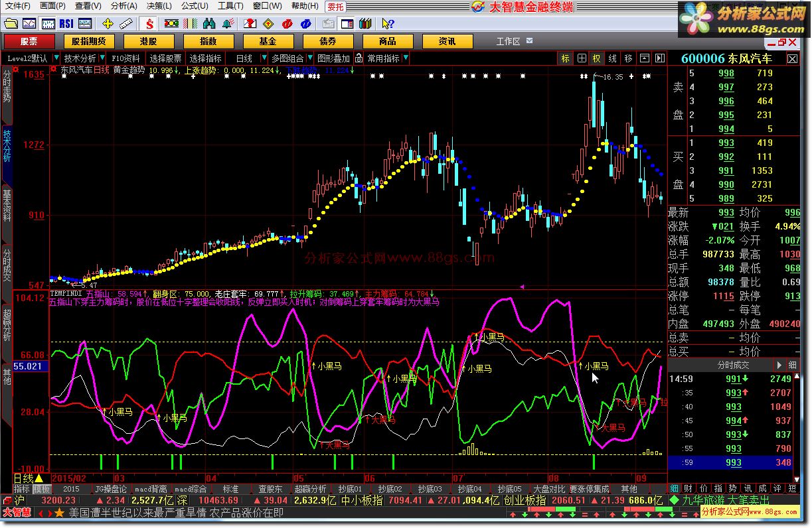The height and width of the screenshot is (528, 812).
Task: Expand the 多图组合 dropdown arrow
Action: point(309,58)
